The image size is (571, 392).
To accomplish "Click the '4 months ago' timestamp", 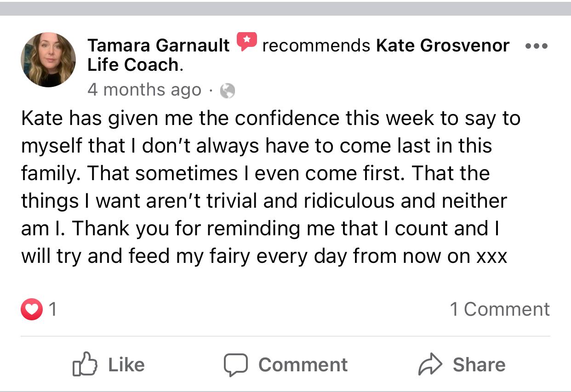I will [144, 90].
